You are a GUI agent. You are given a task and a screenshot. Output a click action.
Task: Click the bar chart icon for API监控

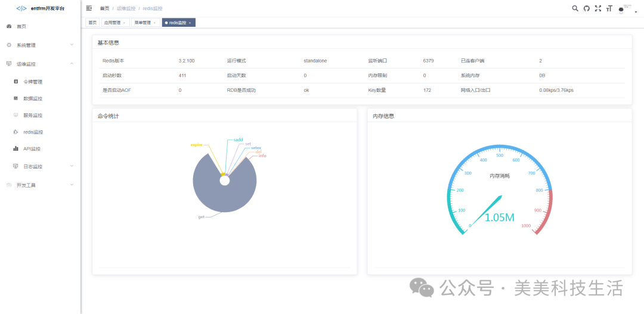pyautogui.click(x=16, y=148)
